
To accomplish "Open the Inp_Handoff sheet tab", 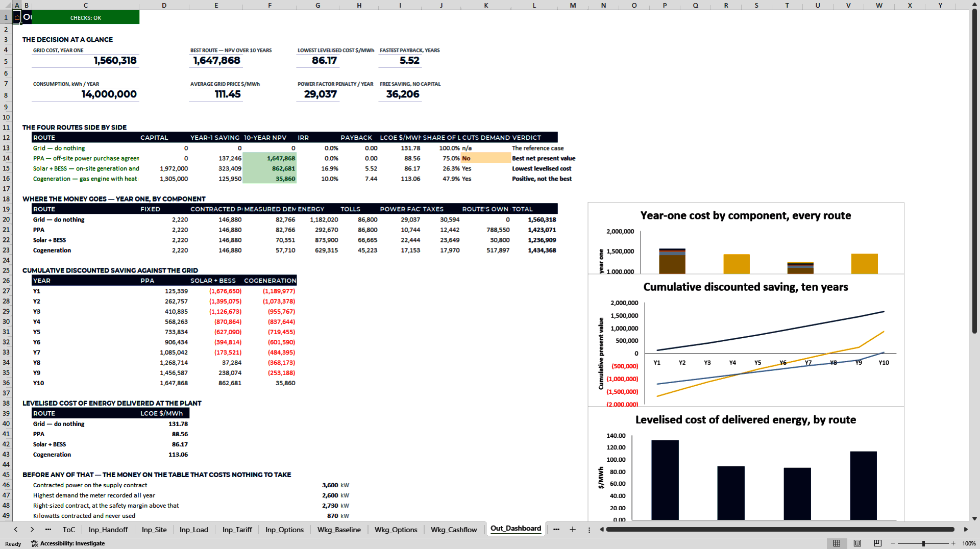I will [108, 530].
